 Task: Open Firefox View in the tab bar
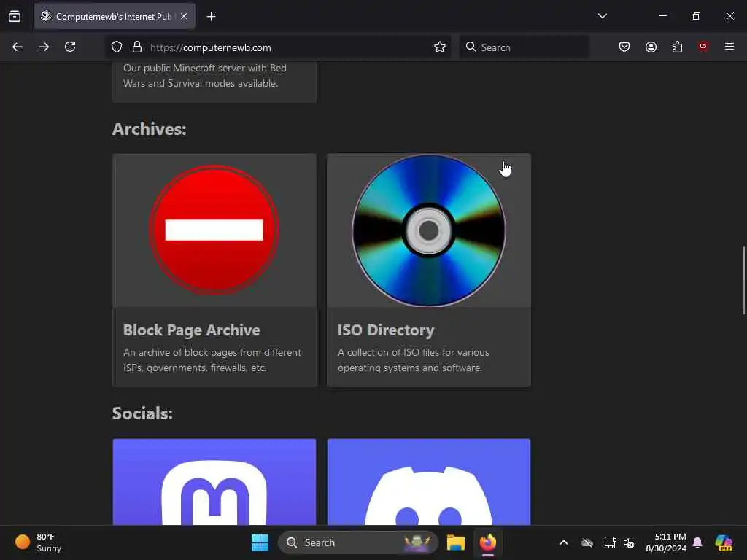(15, 16)
